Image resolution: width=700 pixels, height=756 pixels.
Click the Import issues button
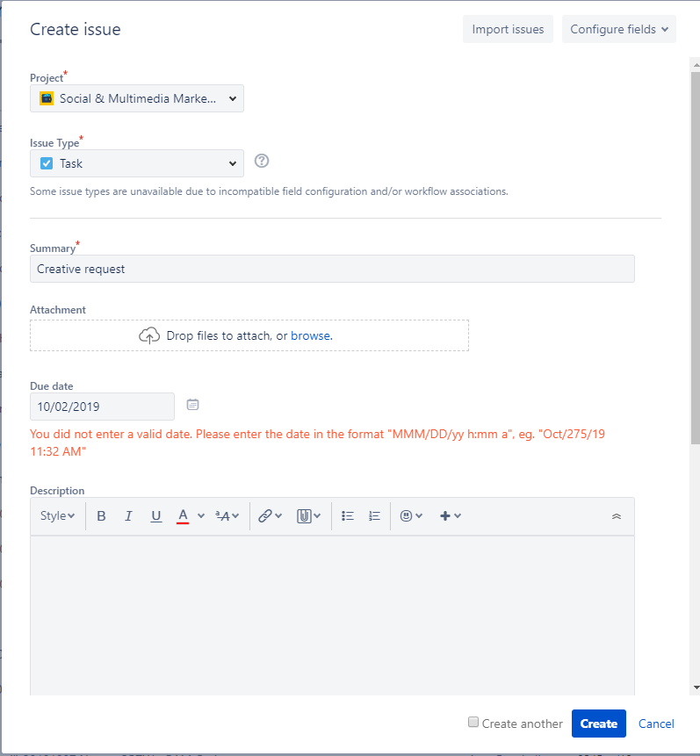508,29
